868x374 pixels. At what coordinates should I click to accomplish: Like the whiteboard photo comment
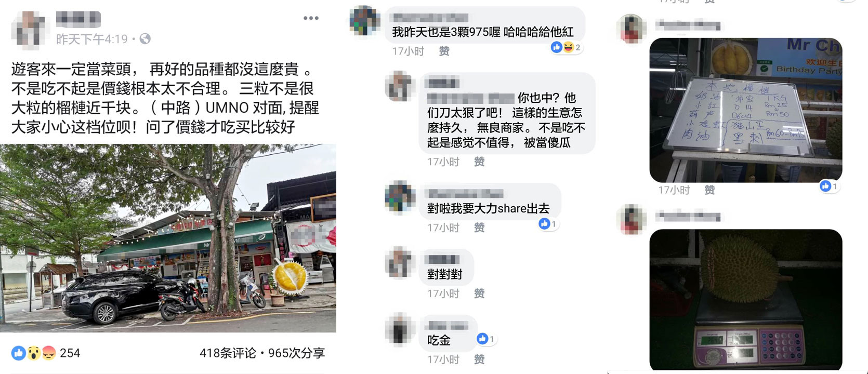coord(709,190)
